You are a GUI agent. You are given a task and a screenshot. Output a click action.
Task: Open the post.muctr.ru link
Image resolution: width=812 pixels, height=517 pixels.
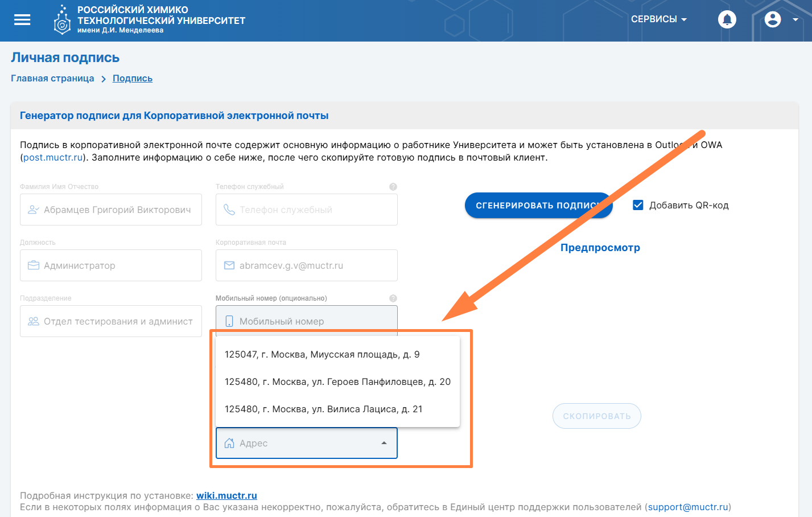click(x=53, y=157)
